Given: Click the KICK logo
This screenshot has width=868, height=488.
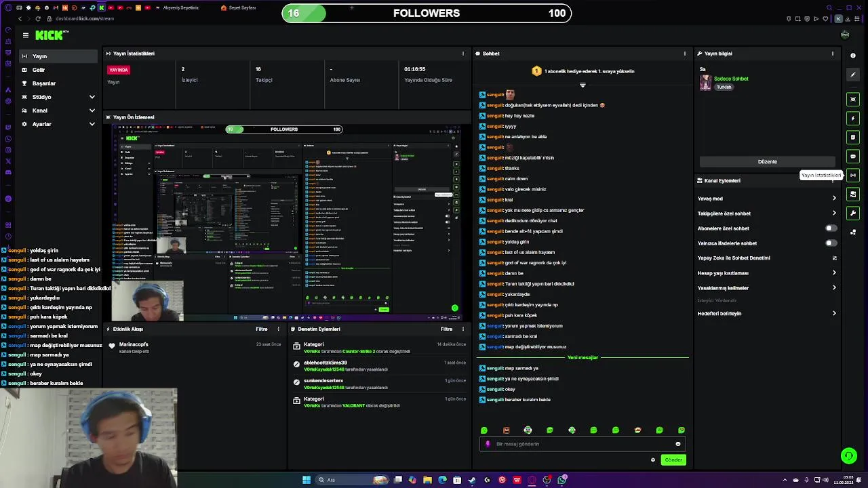Looking at the screenshot, I should (x=50, y=35).
